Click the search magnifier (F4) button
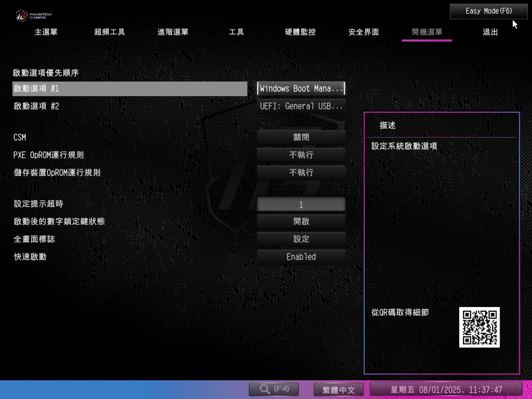Image resolution: width=532 pixels, height=399 pixels. [x=273, y=389]
